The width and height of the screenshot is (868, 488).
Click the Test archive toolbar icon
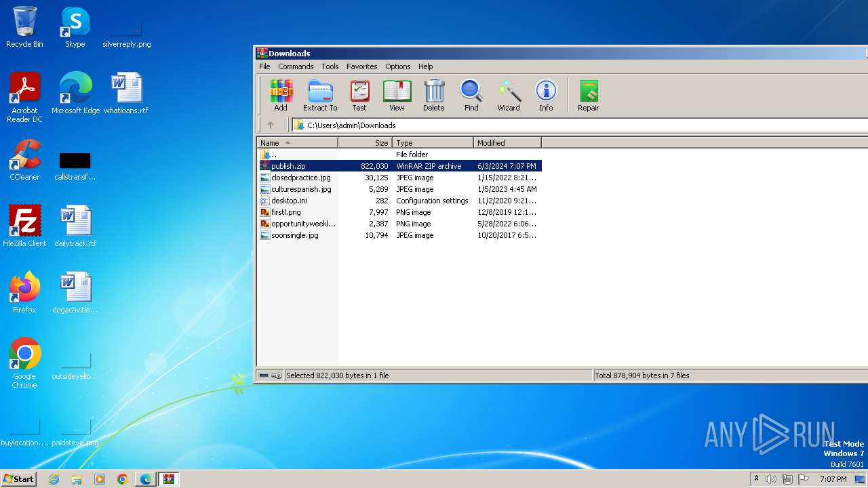click(x=359, y=96)
